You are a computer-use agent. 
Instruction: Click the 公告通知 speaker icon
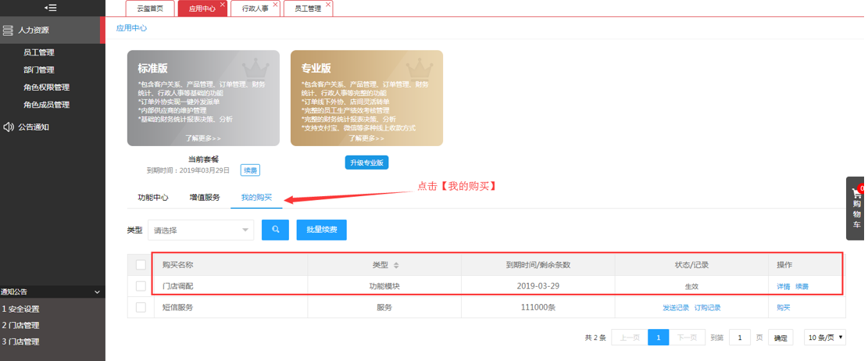[9, 127]
